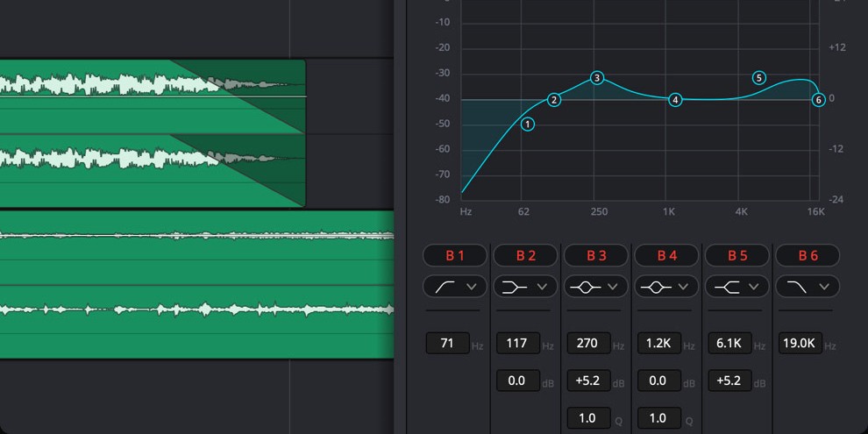
Task: Toggle the B2 band button
Action: tap(525, 255)
